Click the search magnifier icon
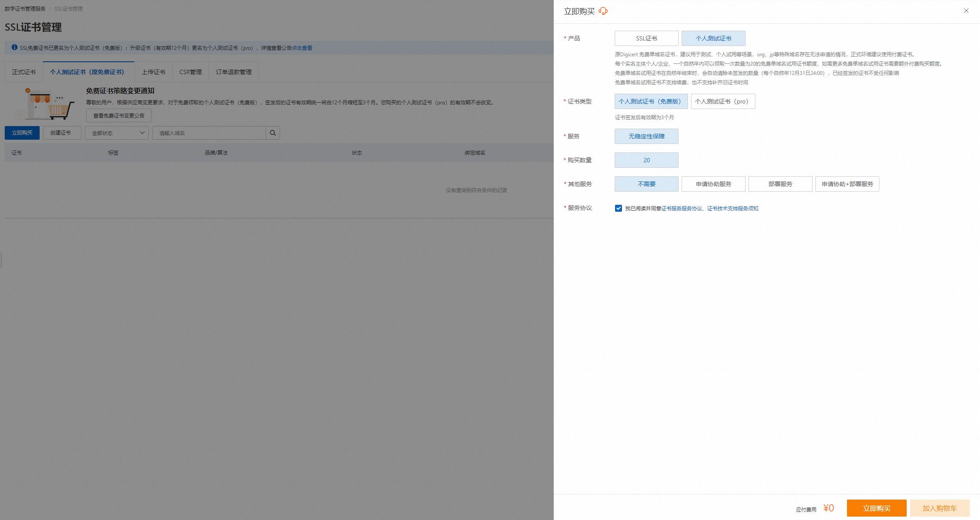The height and width of the screenshot is (520, 980). click(273, 133)
